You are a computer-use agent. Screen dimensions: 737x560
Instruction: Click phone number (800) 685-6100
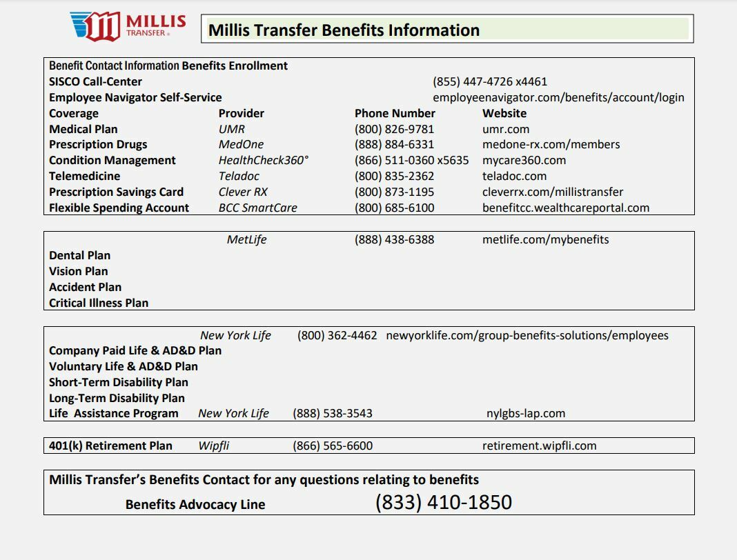394,208
